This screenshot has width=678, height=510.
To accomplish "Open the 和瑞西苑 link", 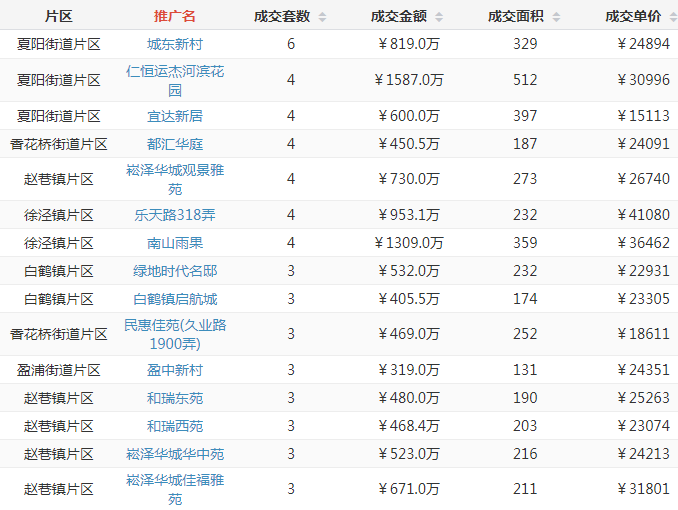I will tap(175, 427).
